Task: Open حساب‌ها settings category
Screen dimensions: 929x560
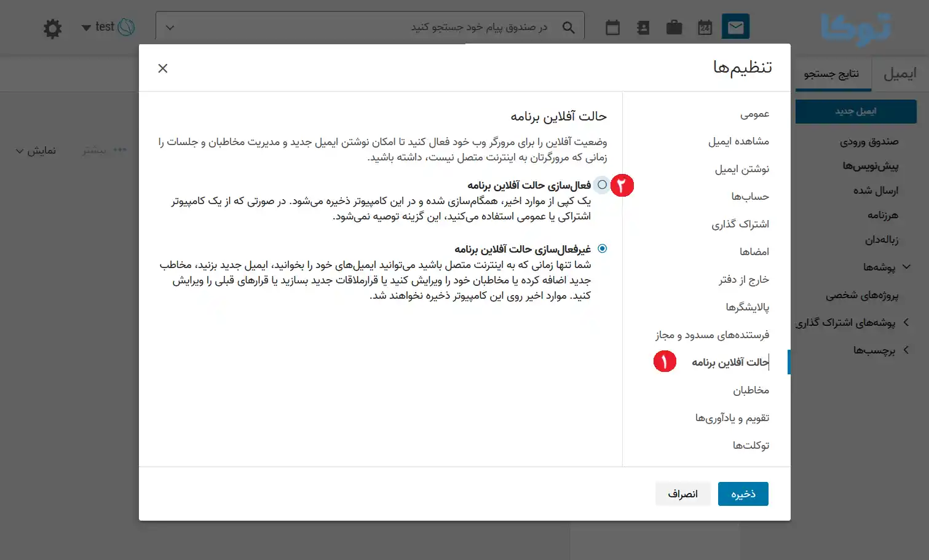Action: [x=750, y=197]
